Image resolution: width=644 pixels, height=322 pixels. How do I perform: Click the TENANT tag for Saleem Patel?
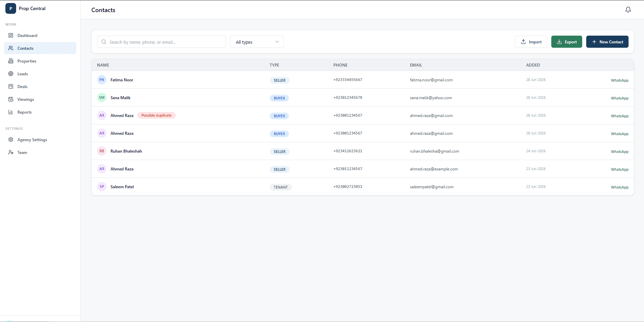pyautogui.click(x=281, y=187)
